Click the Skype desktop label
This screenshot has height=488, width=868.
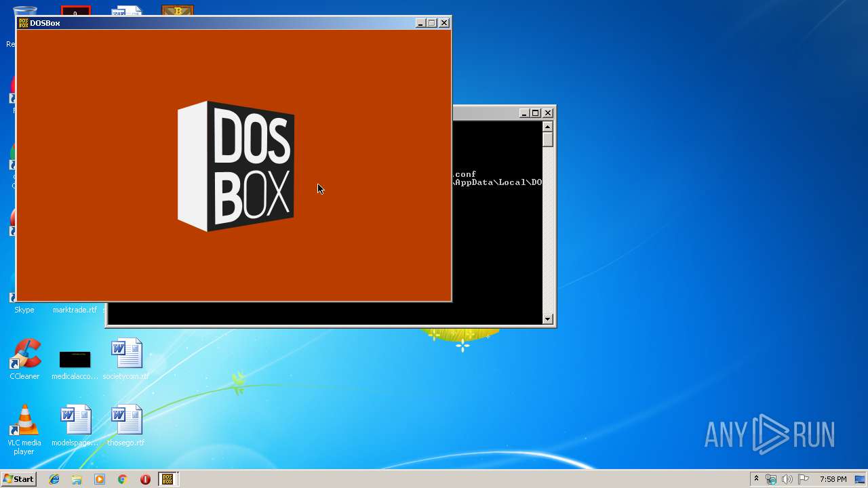[24, 310]
